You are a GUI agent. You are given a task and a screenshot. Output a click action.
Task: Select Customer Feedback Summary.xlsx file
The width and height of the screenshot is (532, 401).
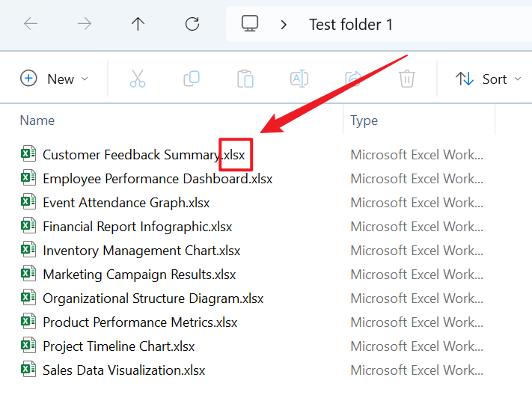[131, 155]
